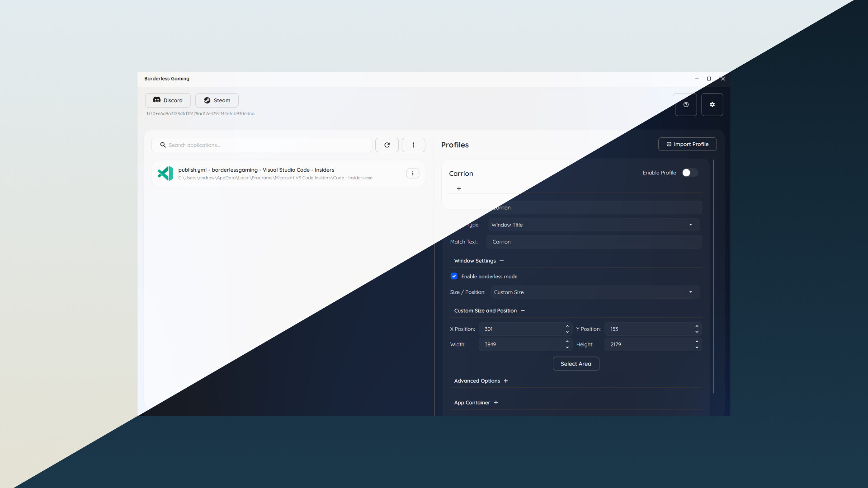This screenshot has width=868, height=488.
Task: Click the Search applications input field
Action: [x=262, y=145]
